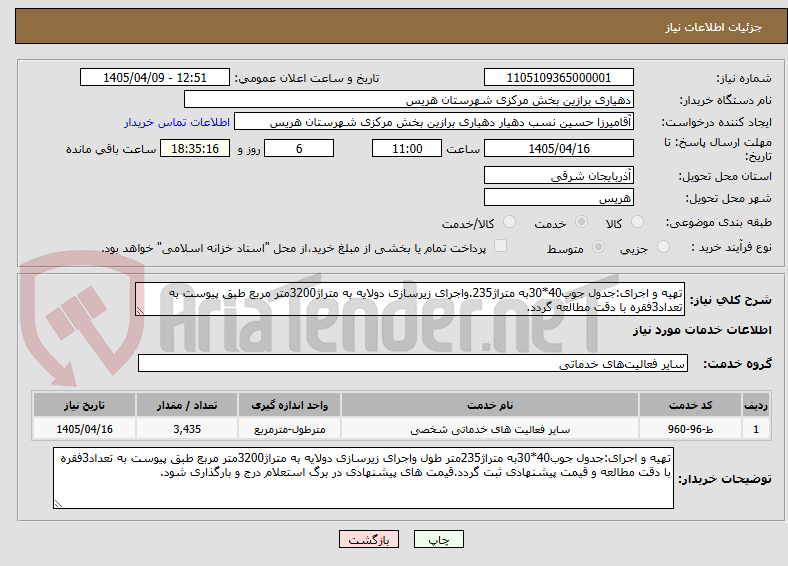
Task: Click the need number field 1105109365000001
Action: click(558, 77)
